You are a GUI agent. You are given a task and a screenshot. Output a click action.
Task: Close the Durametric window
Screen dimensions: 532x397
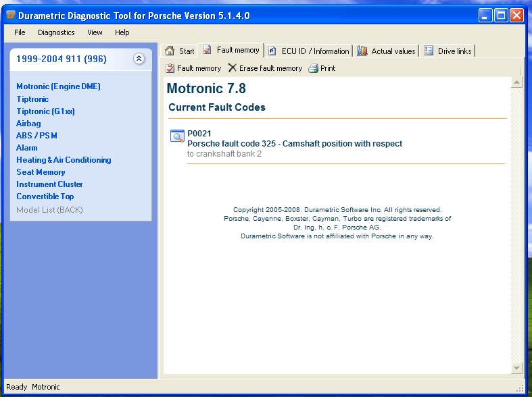pos(516,16)
